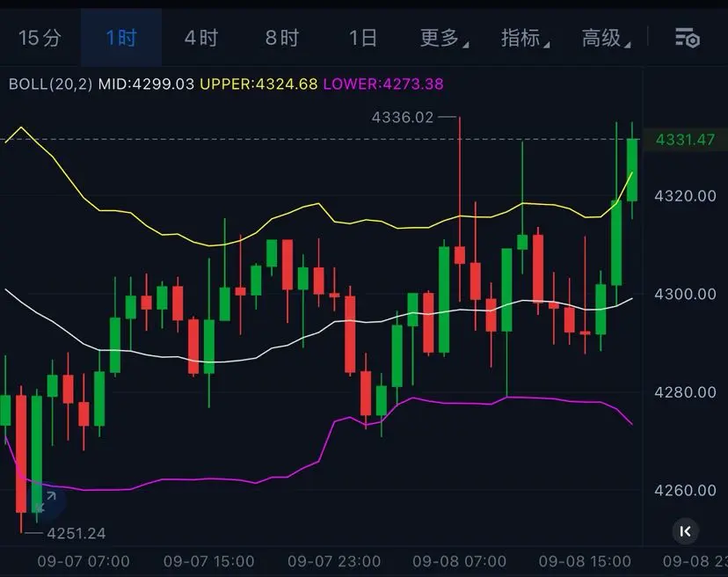728x577 pixels.
Task: Click the 4251.24 low price label
Action: (76, 533)
